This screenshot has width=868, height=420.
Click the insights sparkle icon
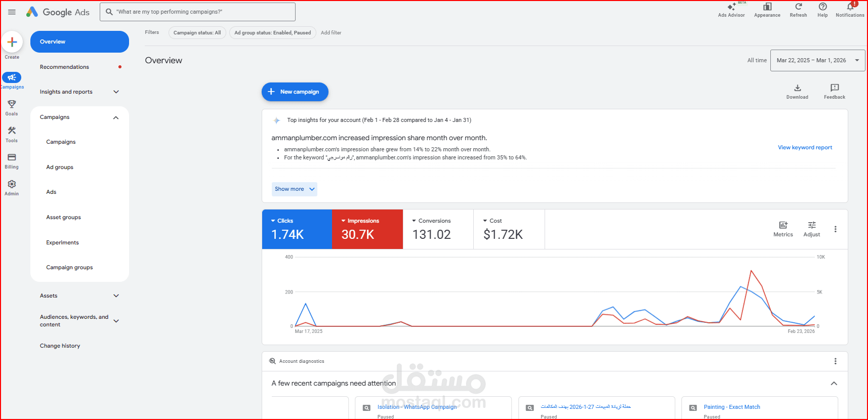coord(276,120)
